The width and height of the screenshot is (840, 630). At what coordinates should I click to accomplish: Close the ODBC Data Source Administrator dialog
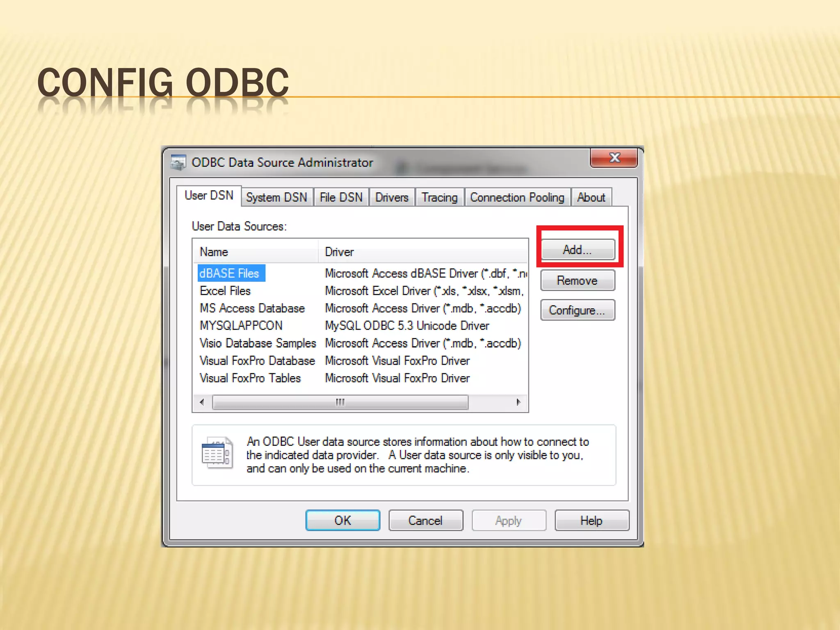[x=614, y=158]
